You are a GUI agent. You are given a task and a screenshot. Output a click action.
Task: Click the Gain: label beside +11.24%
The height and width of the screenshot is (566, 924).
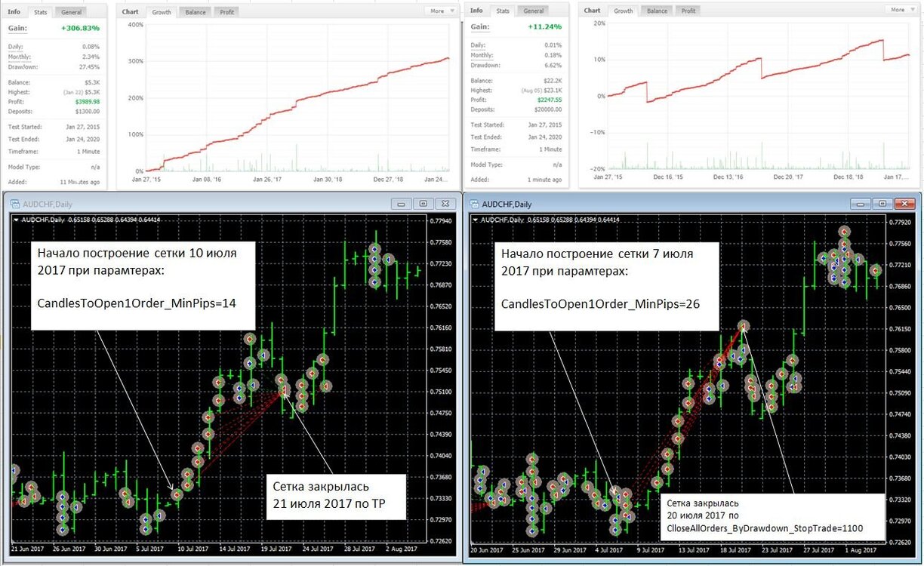point(479,27)
